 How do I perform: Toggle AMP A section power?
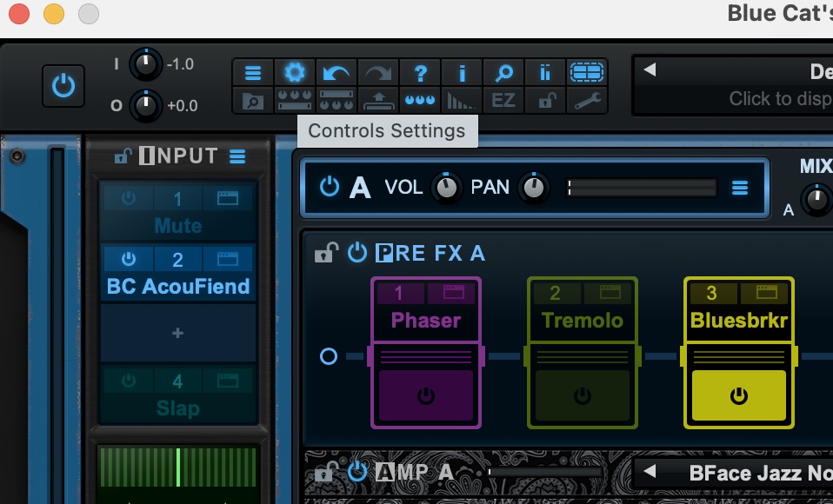tap(357, 472)
